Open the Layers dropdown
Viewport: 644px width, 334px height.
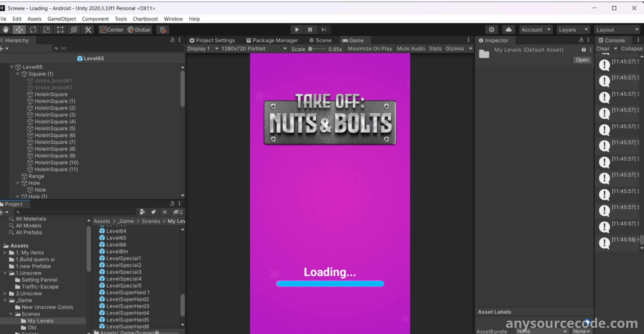coord(574,29)
